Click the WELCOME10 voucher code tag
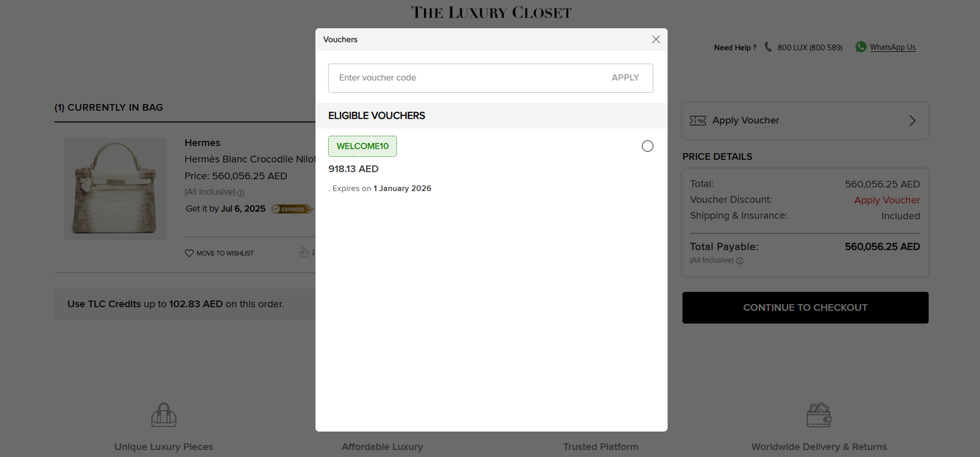Viewport: 980px width, 457px height. pos(362,146)
